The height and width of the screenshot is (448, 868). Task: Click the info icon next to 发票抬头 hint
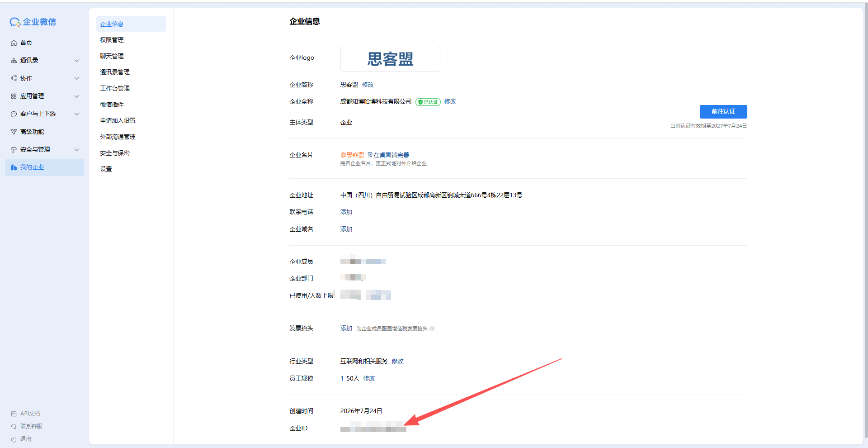tap(432, 329)
